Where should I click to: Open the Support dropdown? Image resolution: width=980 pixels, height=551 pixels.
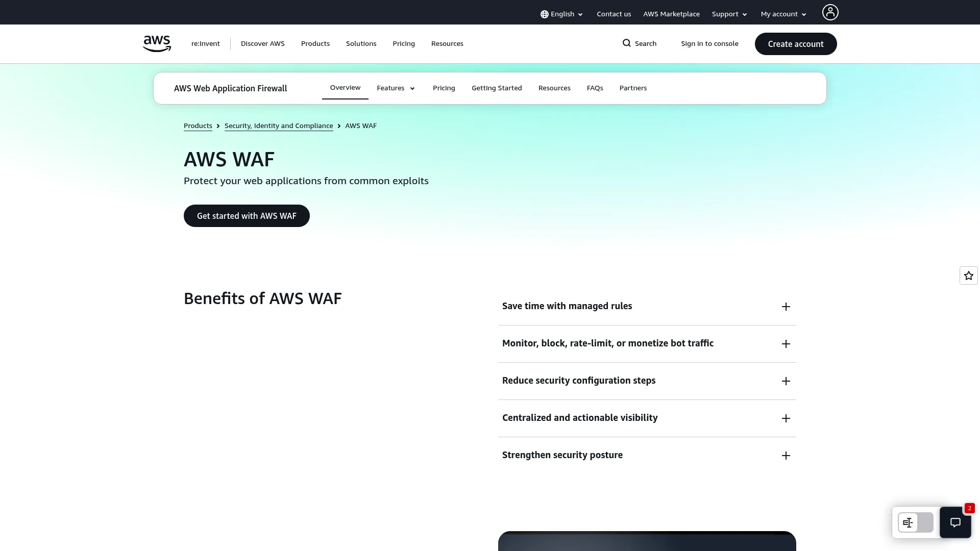[729, 14]
